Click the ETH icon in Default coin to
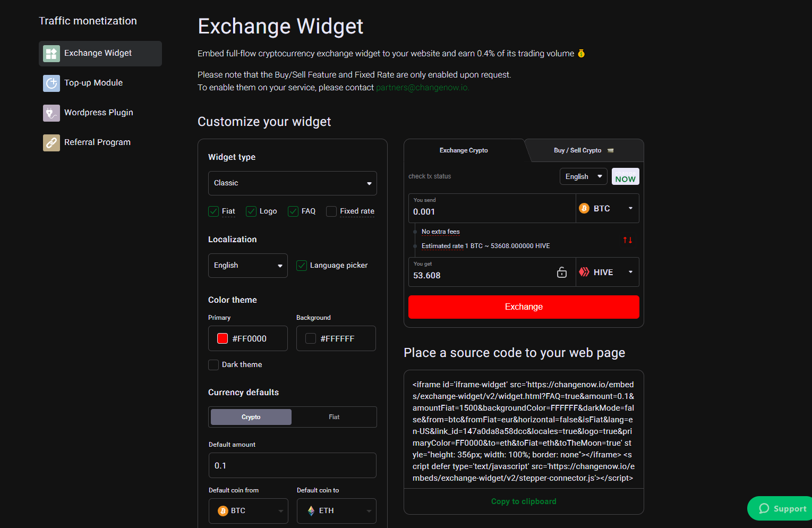 pyautogui.click(x=311, y=510)
